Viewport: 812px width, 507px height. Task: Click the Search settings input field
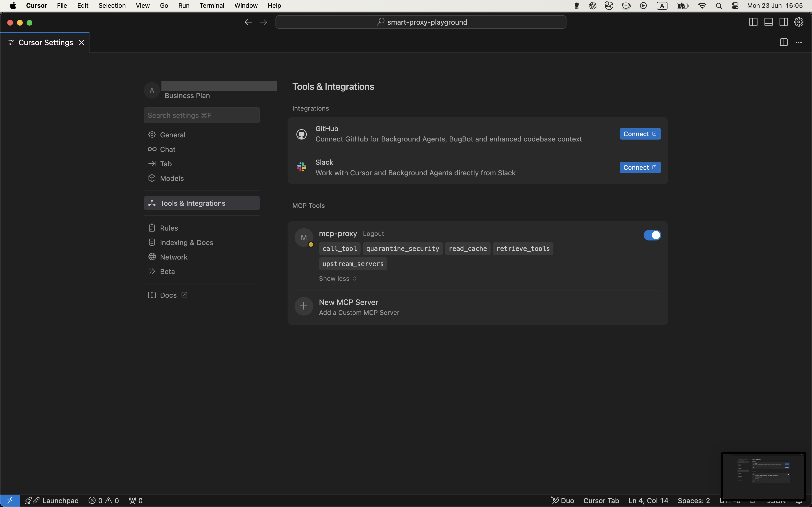coord(202,115)
